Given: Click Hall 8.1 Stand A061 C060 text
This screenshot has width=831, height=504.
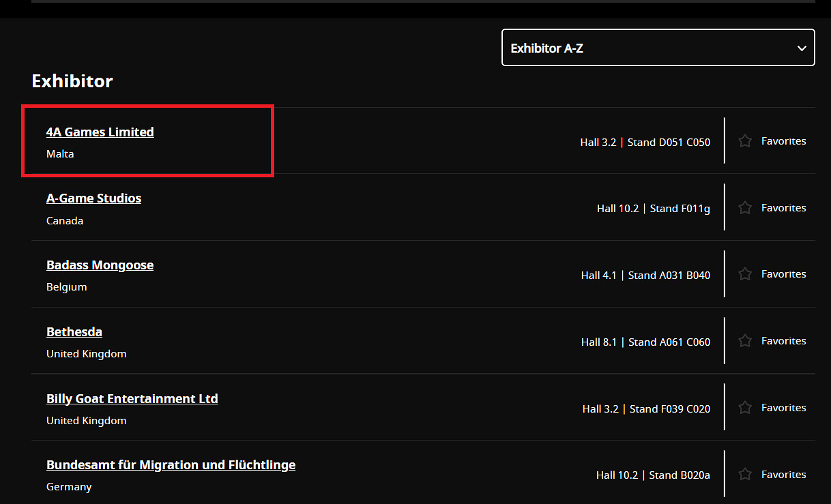Looking at the screenshot, I should [645, 342].
